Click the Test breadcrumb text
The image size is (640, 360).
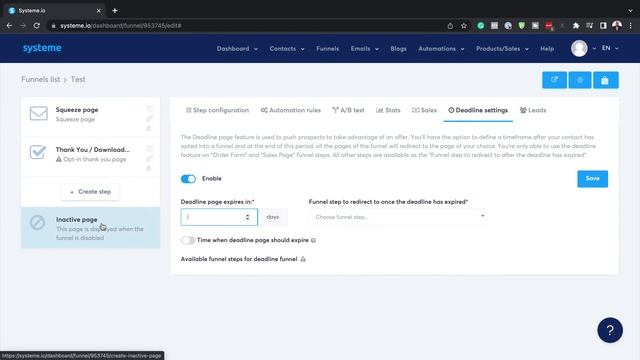pos(78,80)
